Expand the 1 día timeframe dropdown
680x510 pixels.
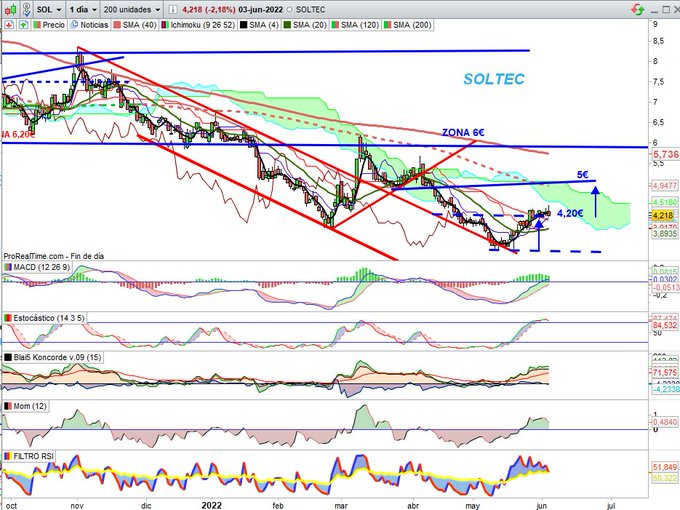point(83,9)
